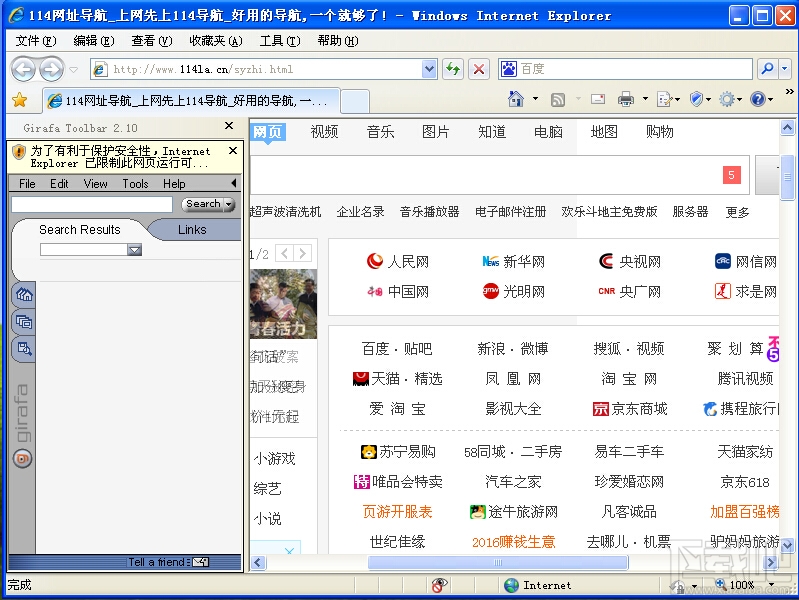Click the Tell a friend envelope icon
799x600 pixels.
[201, 562]
